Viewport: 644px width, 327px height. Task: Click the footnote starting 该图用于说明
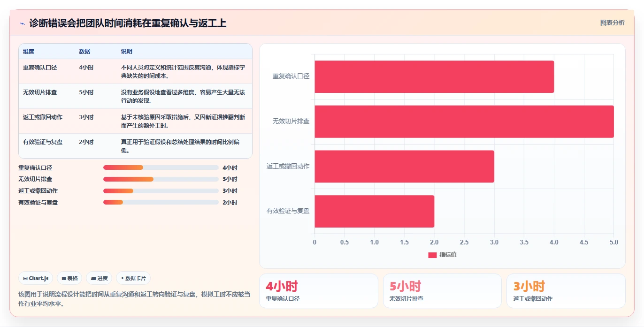tap(134, 298)
